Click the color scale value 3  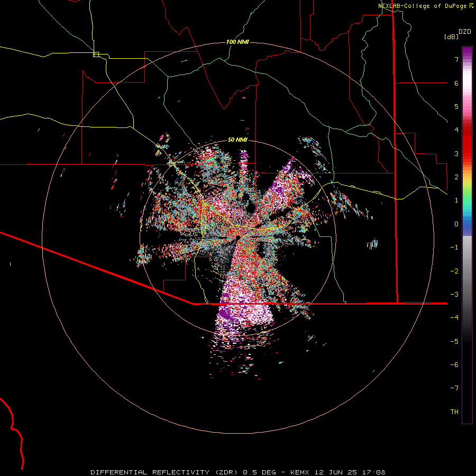(456, 153)
